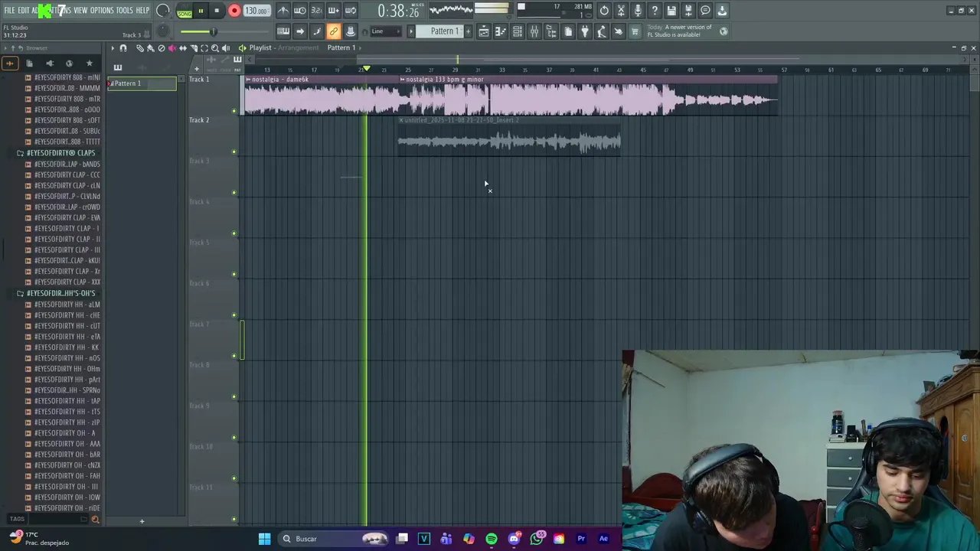Open Spotify from the taskbar
The image size is (980, 551).
coord(492,539)
